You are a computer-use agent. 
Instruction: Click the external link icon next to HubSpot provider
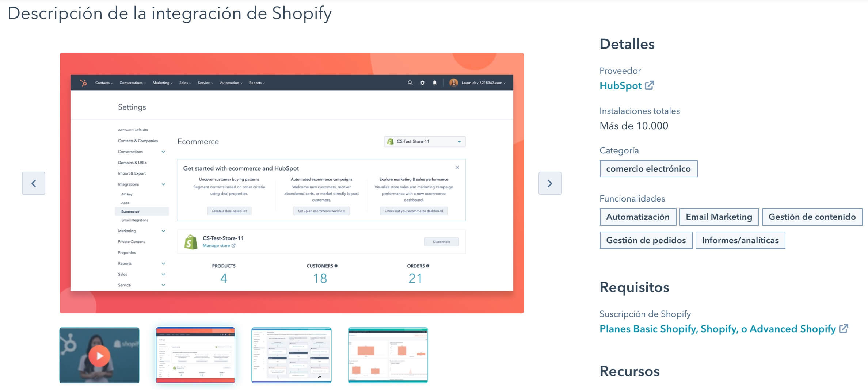[x=650, y=85]
